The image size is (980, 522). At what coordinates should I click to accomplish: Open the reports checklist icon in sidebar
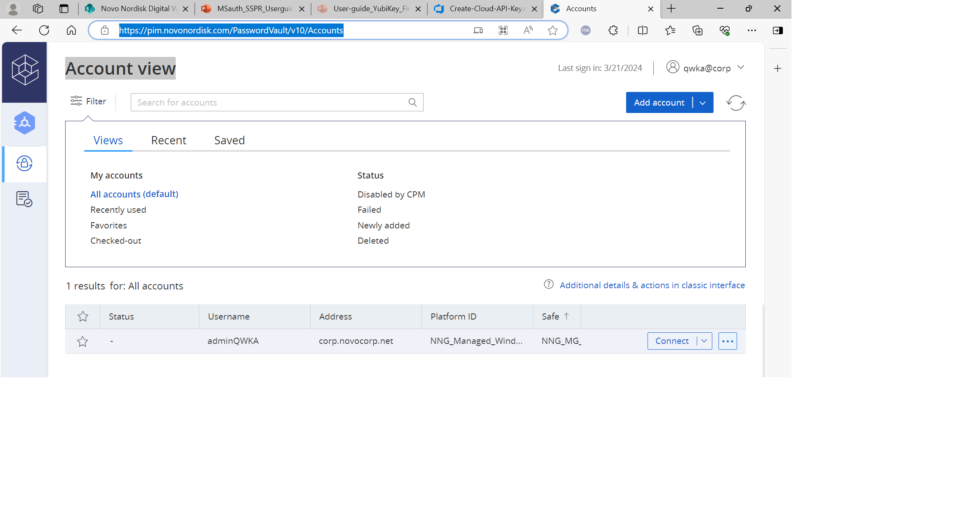click(24, 199)
